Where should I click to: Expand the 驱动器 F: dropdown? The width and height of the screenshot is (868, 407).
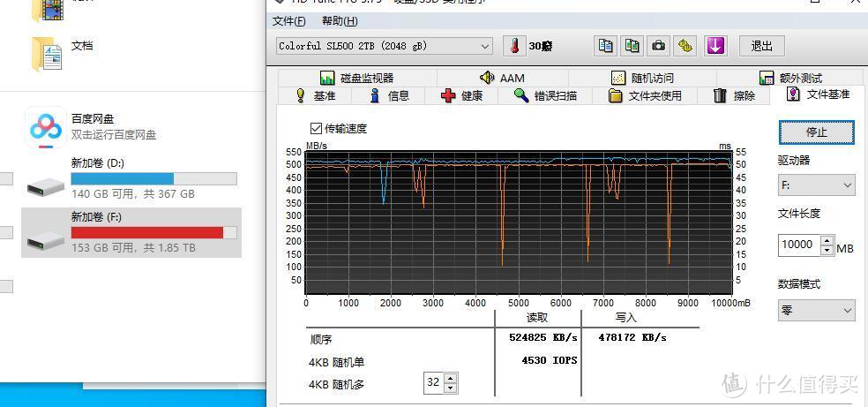tap(817, 185)
